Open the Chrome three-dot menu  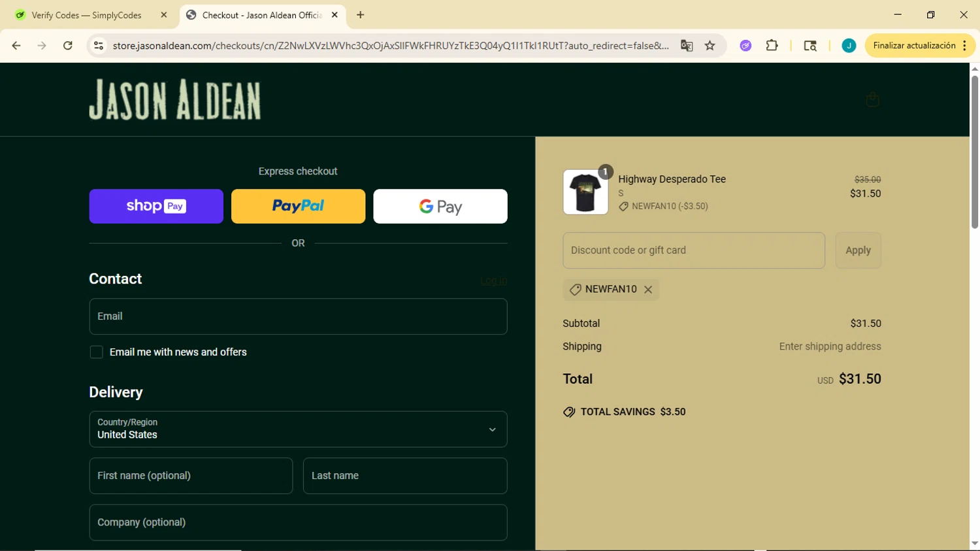click(965, 46)
